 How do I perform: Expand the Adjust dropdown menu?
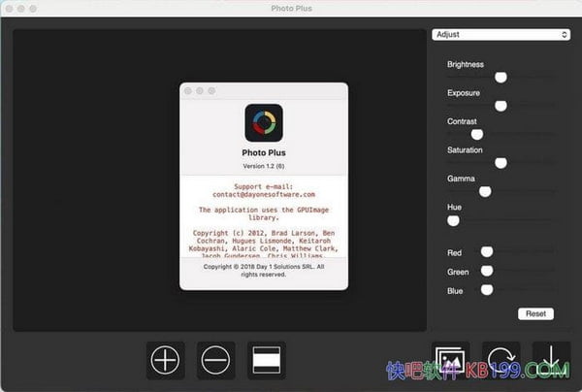point(501,35)
